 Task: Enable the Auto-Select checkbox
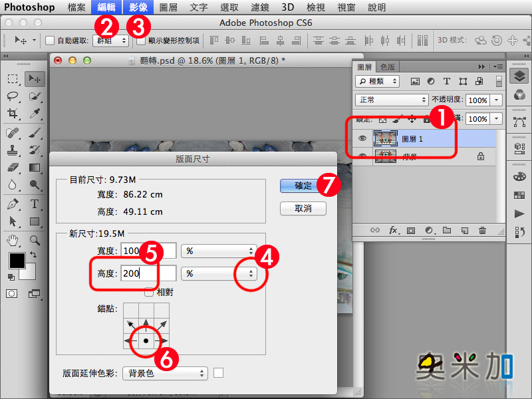coord(50,41)
